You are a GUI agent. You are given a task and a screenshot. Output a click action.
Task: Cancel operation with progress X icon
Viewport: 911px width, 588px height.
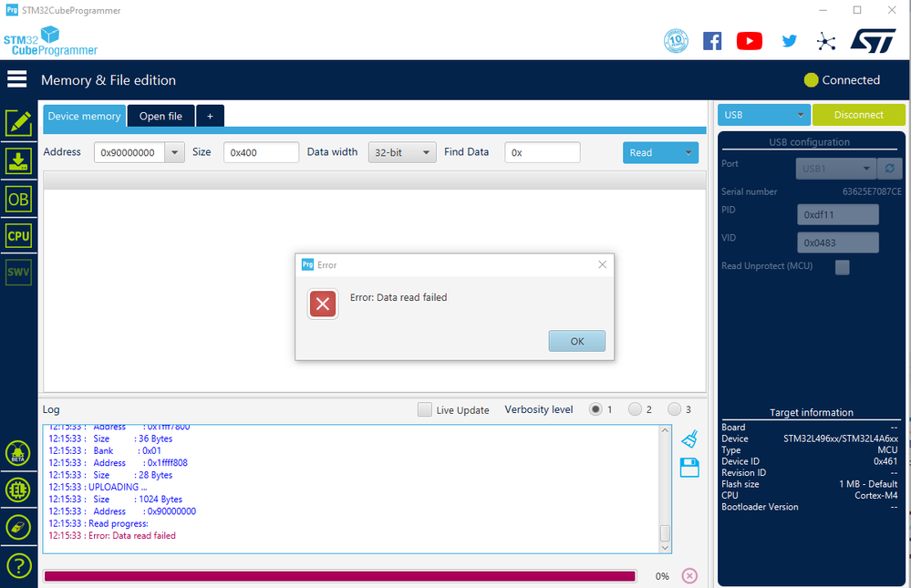[x=689, y=576]
